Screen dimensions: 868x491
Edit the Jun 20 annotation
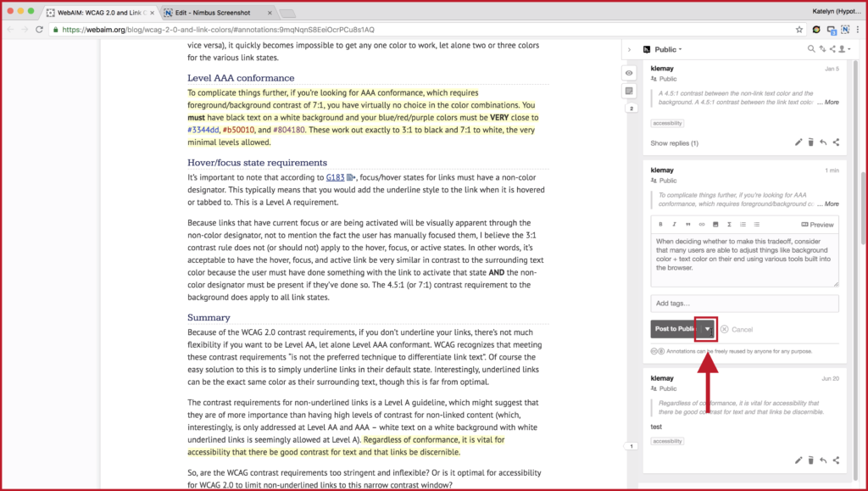798,460
